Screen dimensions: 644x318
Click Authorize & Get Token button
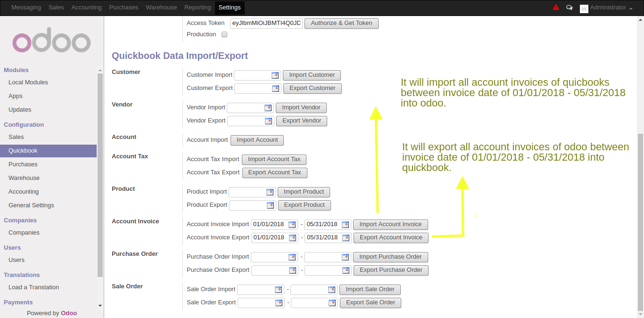341,23
